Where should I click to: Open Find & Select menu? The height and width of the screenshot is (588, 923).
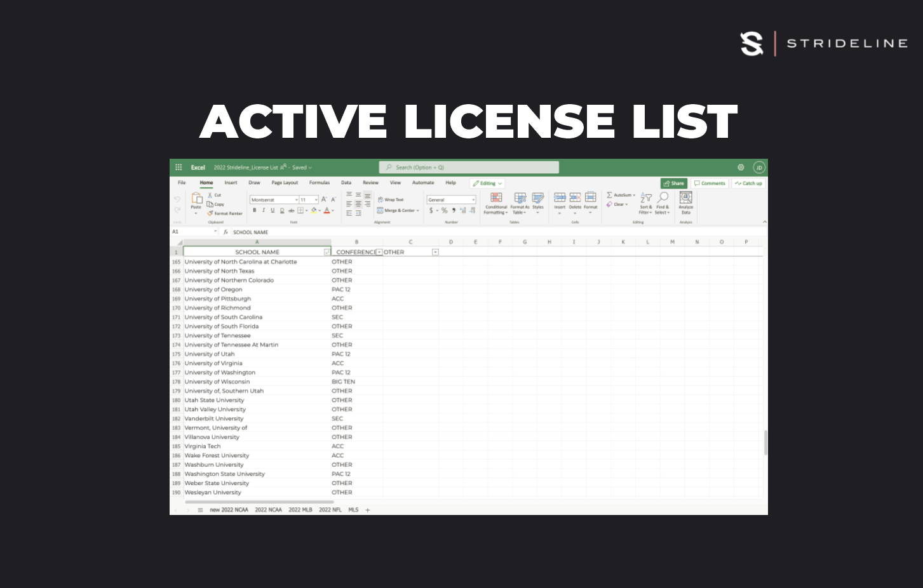tap(663, 204)
